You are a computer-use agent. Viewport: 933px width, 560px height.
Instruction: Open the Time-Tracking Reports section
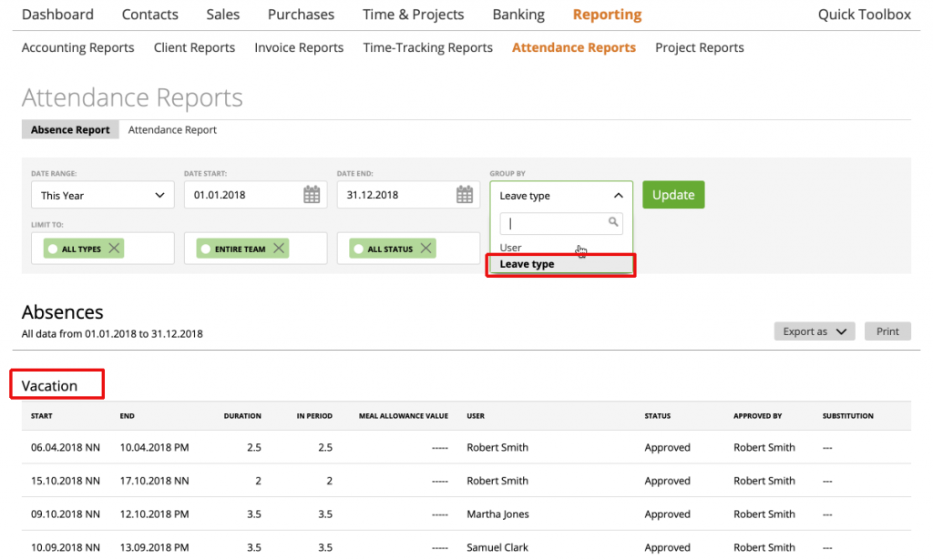pos(427,47)
